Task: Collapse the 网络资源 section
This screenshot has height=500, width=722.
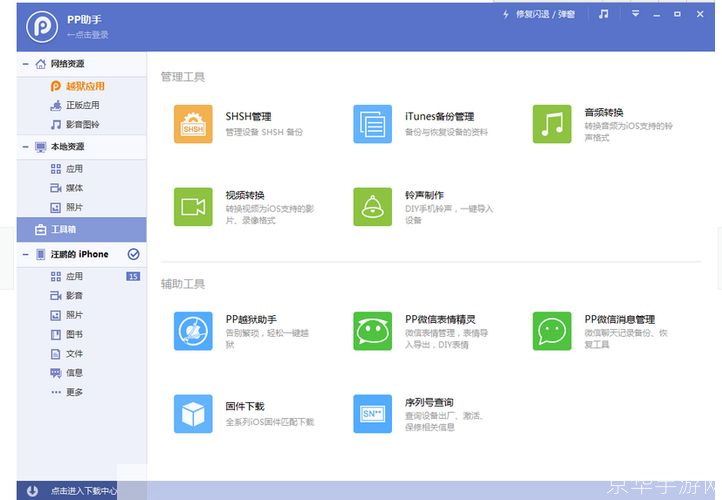Action: 25,64
